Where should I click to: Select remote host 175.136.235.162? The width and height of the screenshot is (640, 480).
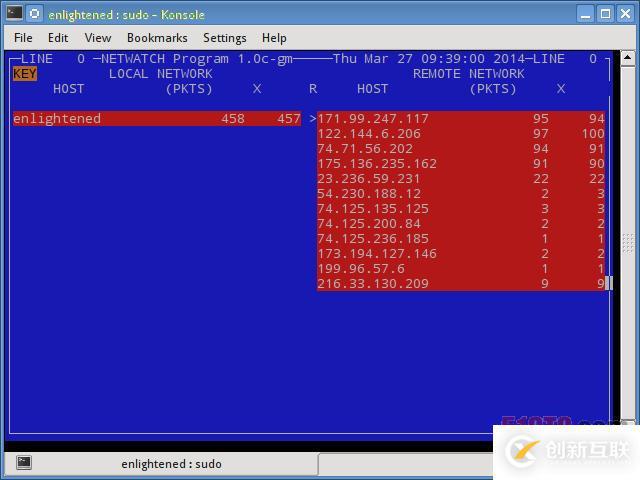(461, 164)
